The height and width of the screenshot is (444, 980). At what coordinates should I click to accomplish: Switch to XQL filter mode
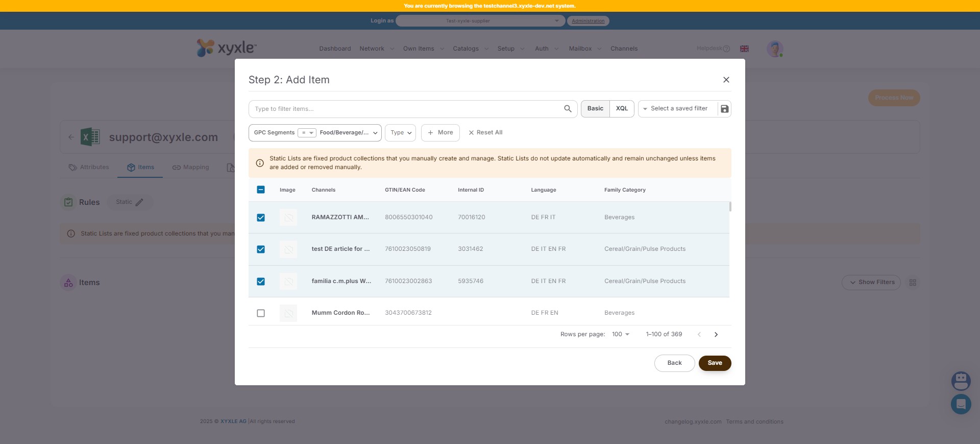(622, 109)
